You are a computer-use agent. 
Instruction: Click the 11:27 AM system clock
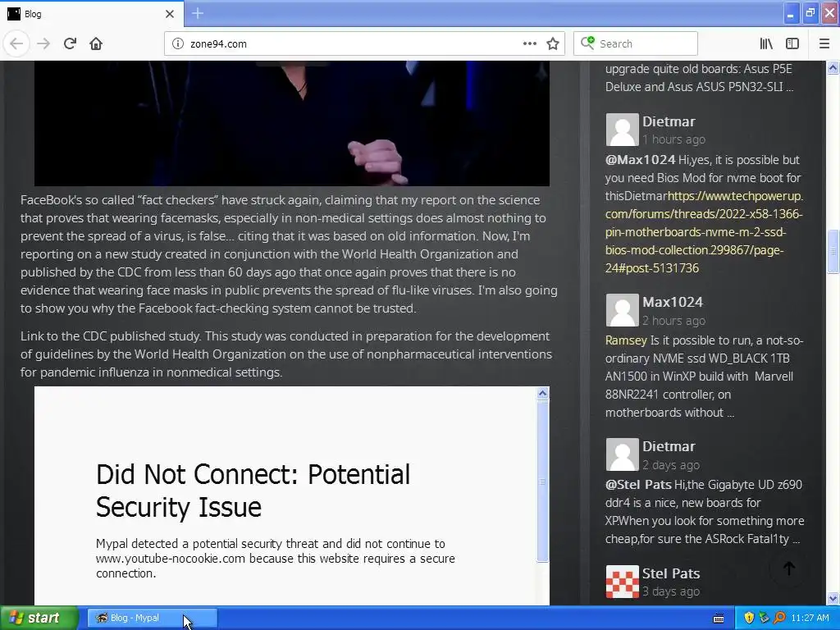pos(810,618)
